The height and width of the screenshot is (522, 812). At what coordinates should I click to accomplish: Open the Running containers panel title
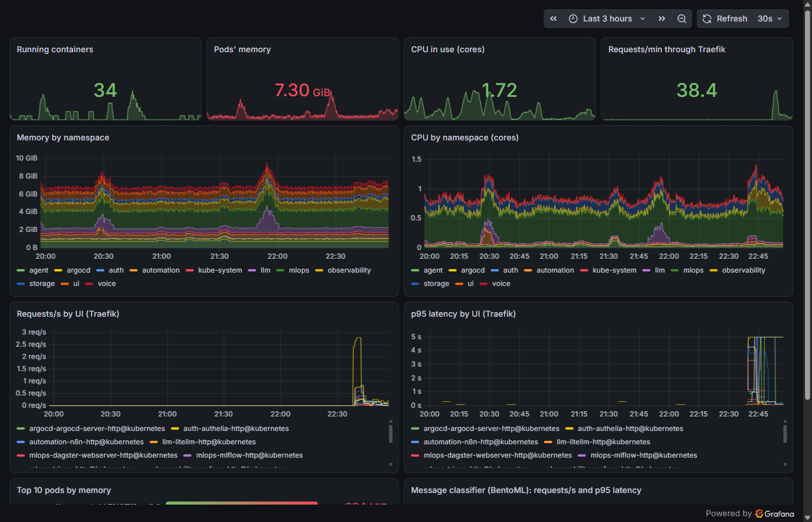tap(55, 49)
